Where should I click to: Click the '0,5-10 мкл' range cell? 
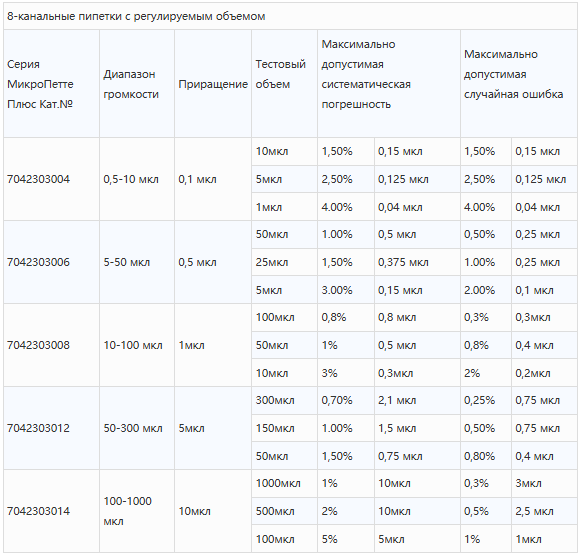[137, 179]
